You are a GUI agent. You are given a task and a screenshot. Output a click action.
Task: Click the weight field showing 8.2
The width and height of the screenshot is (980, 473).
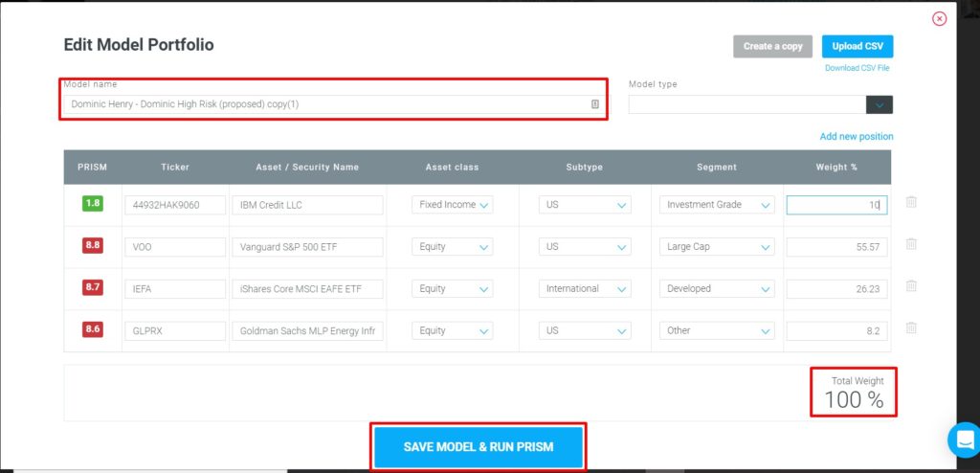[x=836, y=330]
